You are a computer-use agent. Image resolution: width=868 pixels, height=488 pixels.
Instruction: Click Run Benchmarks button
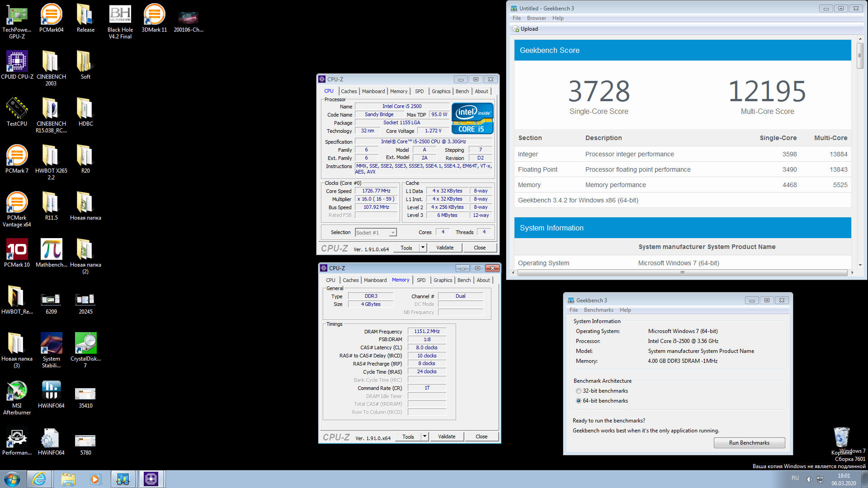(749, 443)
